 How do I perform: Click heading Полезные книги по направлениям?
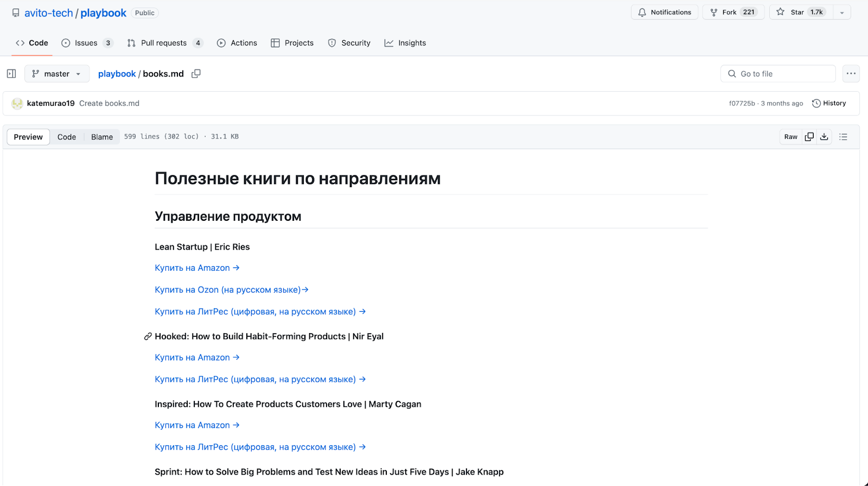297,178
